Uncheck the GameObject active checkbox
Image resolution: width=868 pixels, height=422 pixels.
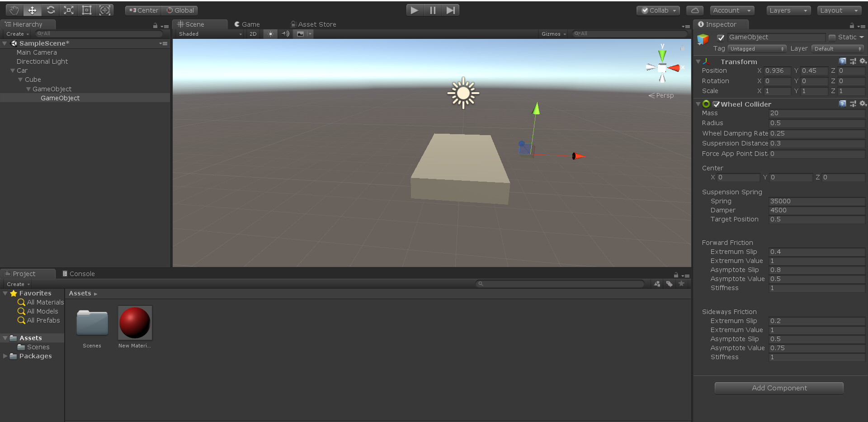[721, 38]
